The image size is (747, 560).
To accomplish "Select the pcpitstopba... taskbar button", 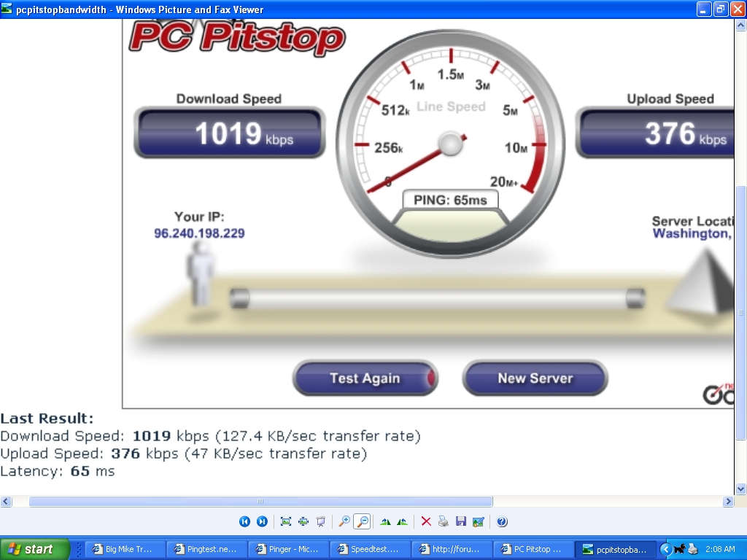I will [x=616, y=549].
